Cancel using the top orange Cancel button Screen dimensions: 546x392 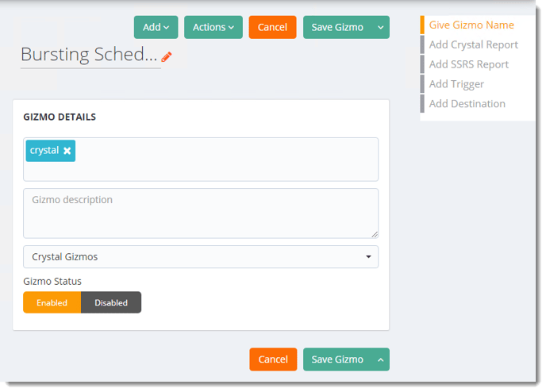(x=273, y=27)
